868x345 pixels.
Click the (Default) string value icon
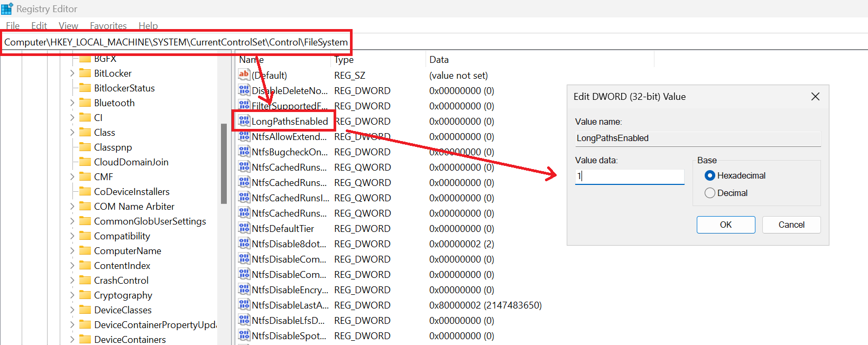244,75
